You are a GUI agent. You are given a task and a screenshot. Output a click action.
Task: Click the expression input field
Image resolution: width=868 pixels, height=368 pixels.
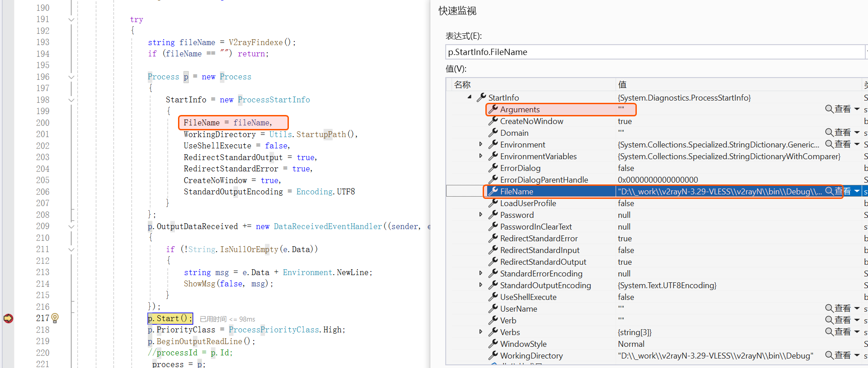tap(653, 52)
